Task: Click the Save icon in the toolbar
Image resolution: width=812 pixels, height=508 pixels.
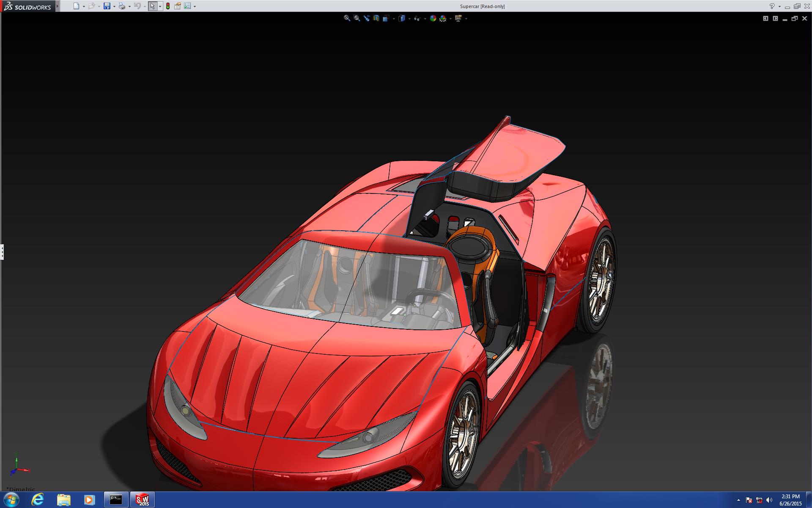Action: pos(107,6)
